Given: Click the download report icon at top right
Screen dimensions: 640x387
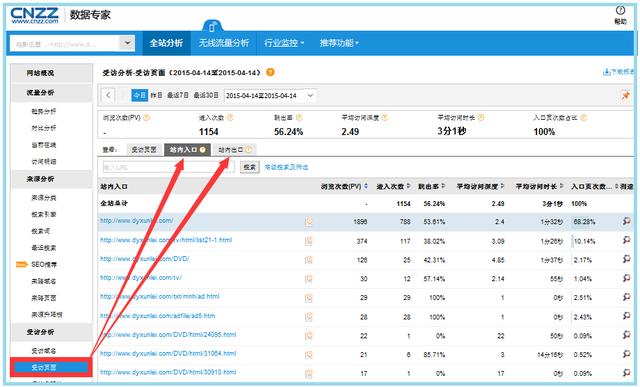Looking at the screenshot, I should coord(607,72).
